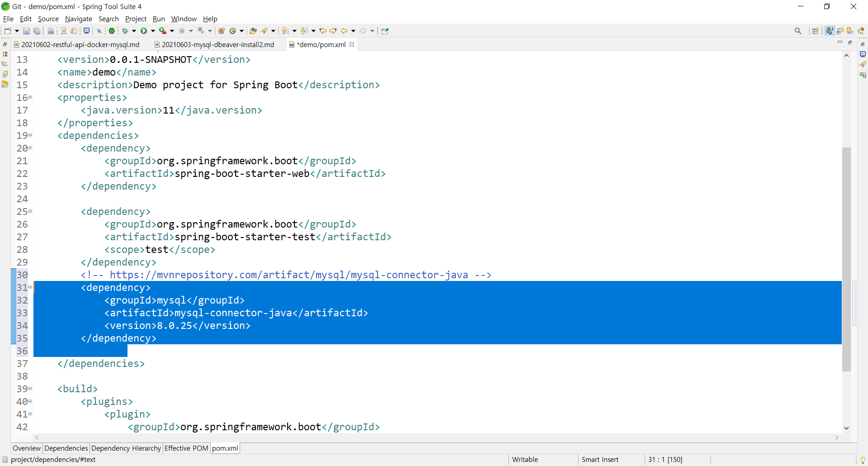Open the minimized Console view on right
The height and width of the screenshot is (466, 868).
pos(863,54)
